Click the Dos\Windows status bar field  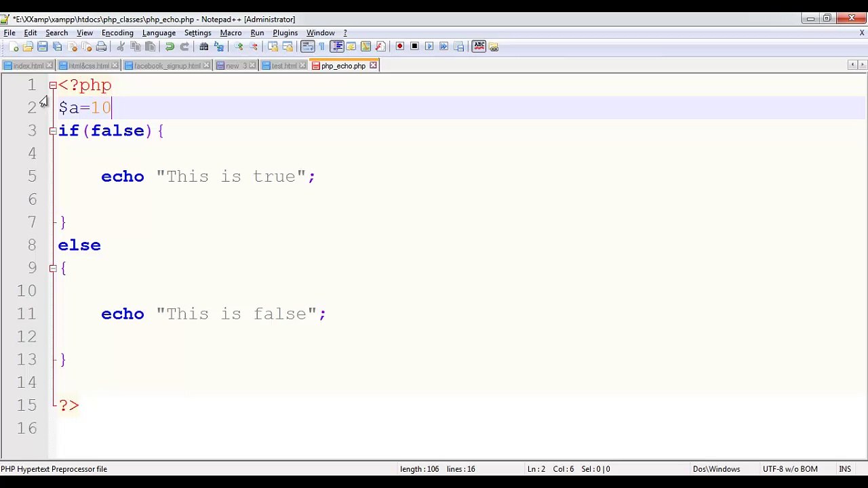point(716,469)
